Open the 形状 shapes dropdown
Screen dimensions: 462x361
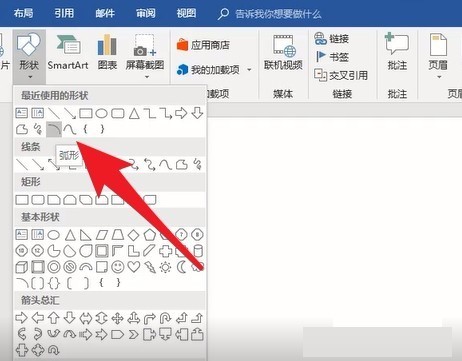29,56
